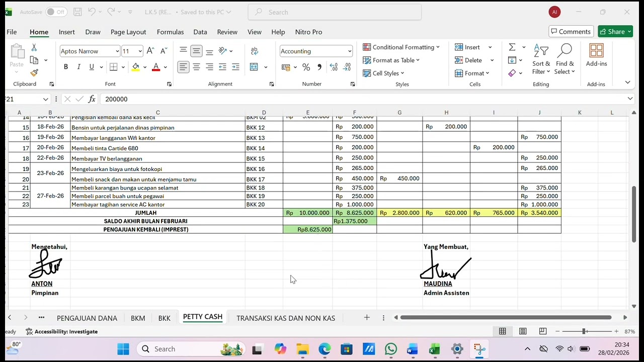Viewport: 644px width, 362px height.
Task: Adjust the zoom slider handle
Action: click(584, 331)
